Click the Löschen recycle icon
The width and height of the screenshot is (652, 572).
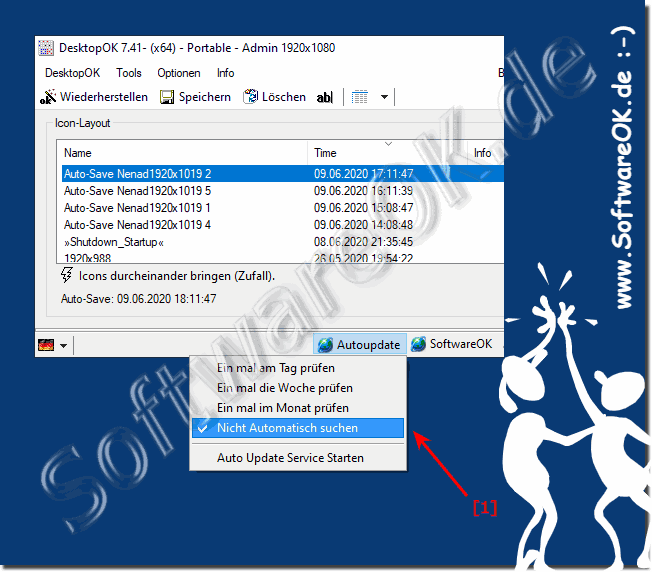[251, 97]
